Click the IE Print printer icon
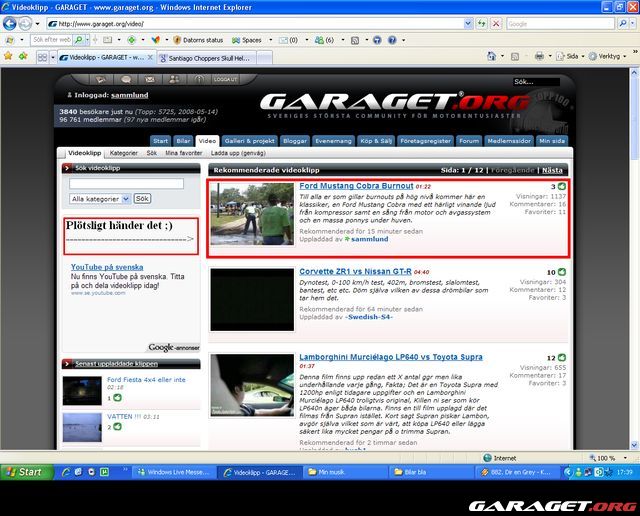The height and width of the screenshot is (516, 640). [x=539, y=56]
